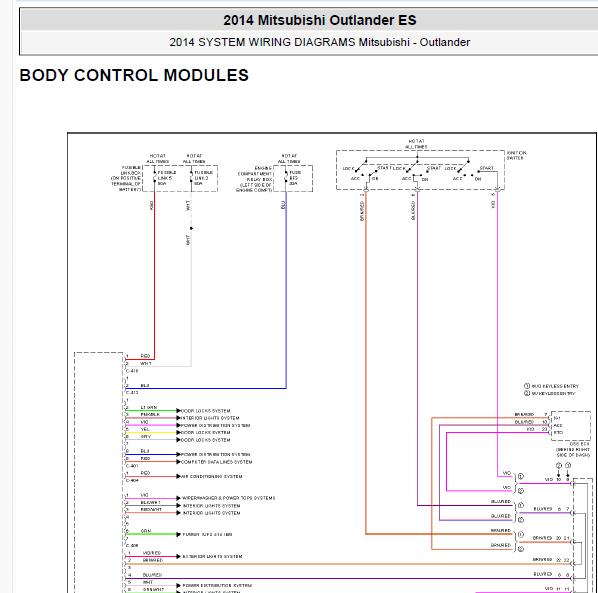Click the vertical "BLU" label below fuse BF2

pos(283,205)
